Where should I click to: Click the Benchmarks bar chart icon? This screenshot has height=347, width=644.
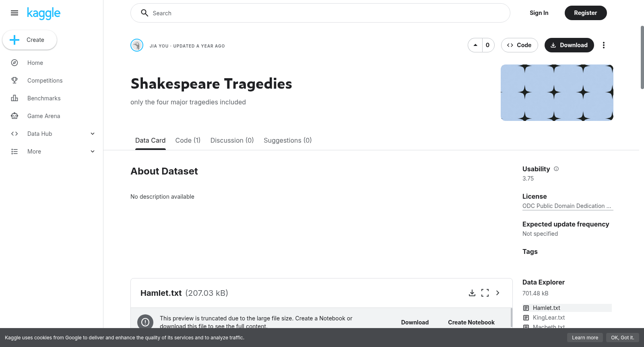(x=14, y=98)
